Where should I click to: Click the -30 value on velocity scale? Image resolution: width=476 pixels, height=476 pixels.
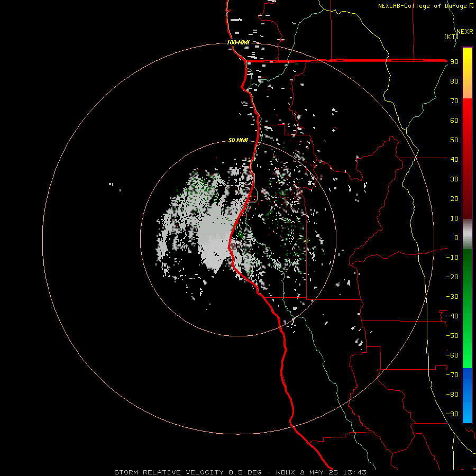[x=452, y=297]
